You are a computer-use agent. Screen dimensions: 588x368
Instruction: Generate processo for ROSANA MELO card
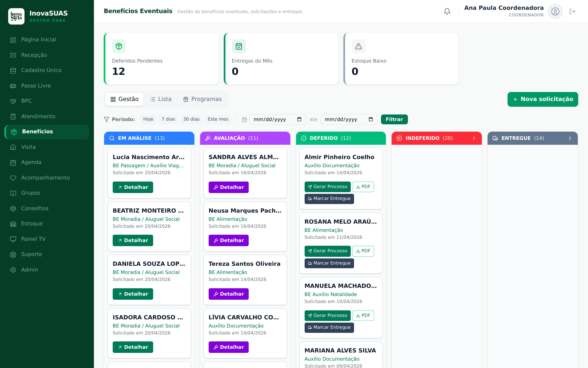(327, 251)
